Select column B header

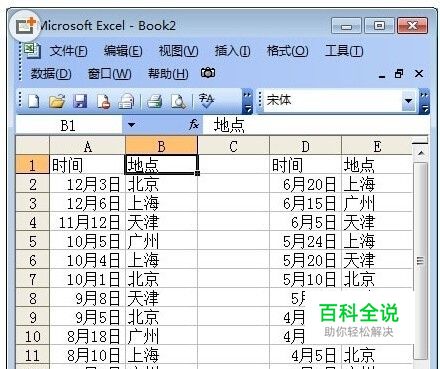point(161,146)
